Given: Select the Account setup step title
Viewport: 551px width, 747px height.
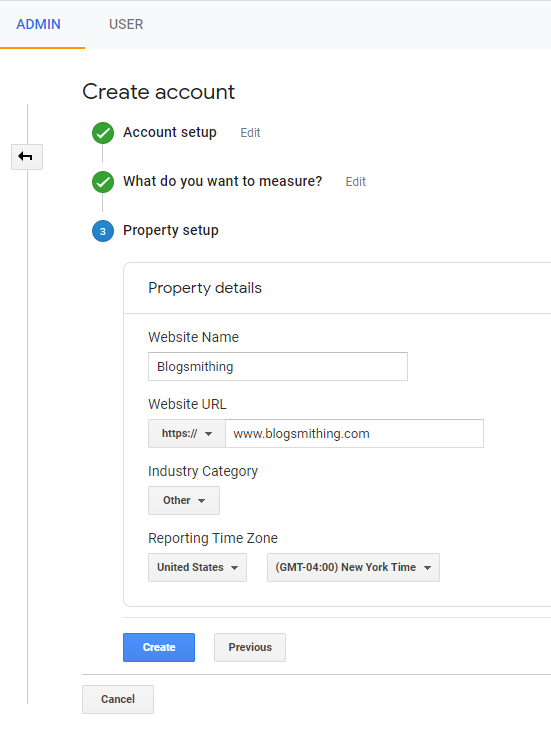Looking at the screenshot, I should [170, 132].
